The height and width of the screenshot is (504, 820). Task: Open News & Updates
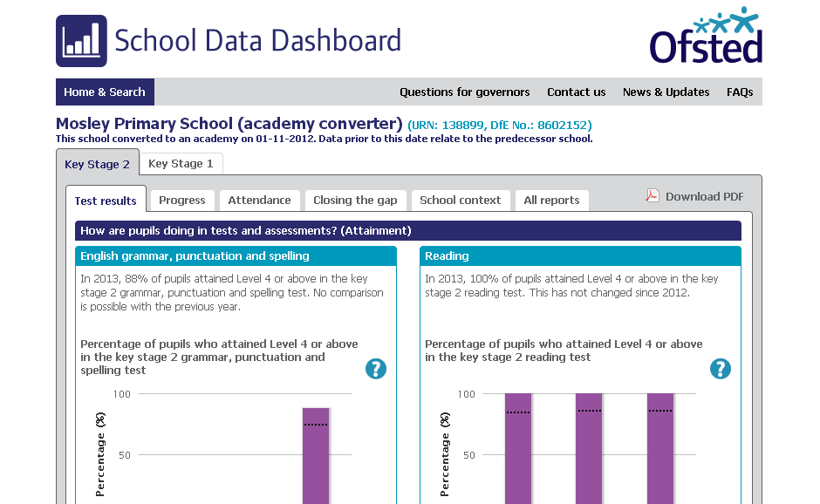click(x=666, y=92)
